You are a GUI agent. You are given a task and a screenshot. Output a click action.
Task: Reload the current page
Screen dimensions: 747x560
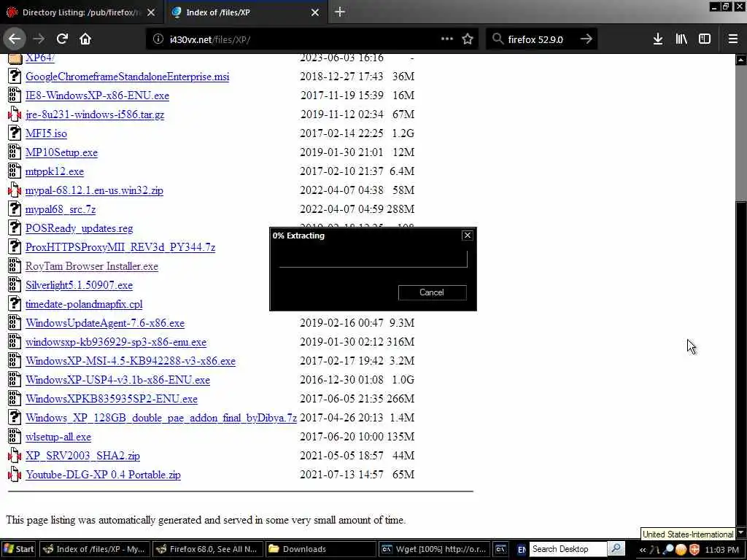62,39
